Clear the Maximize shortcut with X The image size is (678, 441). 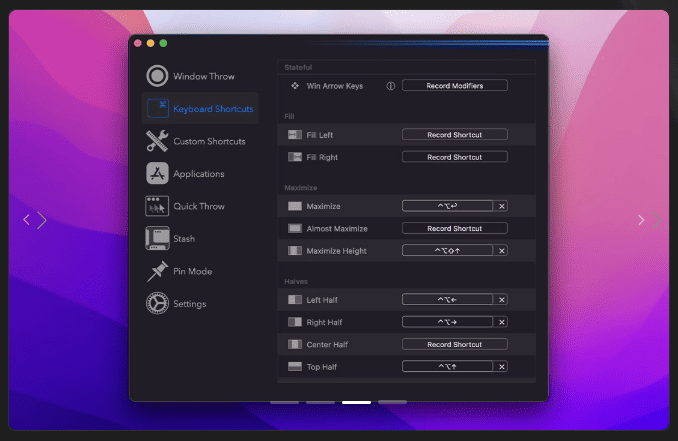pos(502,206)
